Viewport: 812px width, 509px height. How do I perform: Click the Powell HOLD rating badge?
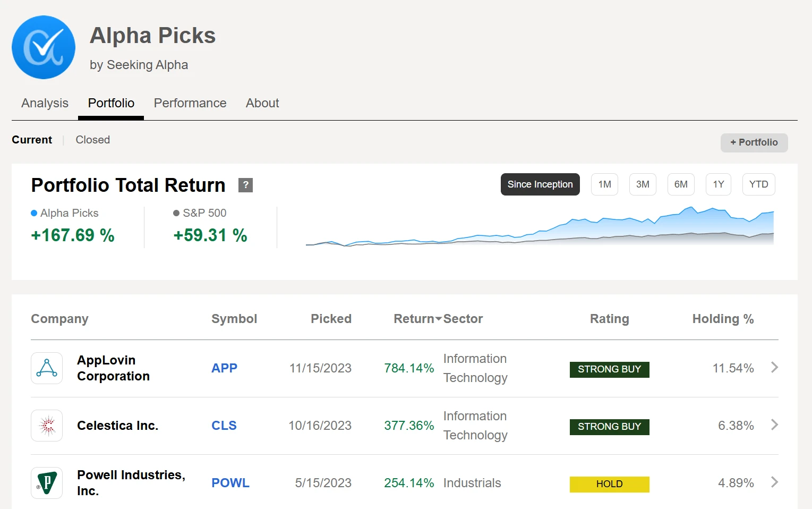coord(610,484)
